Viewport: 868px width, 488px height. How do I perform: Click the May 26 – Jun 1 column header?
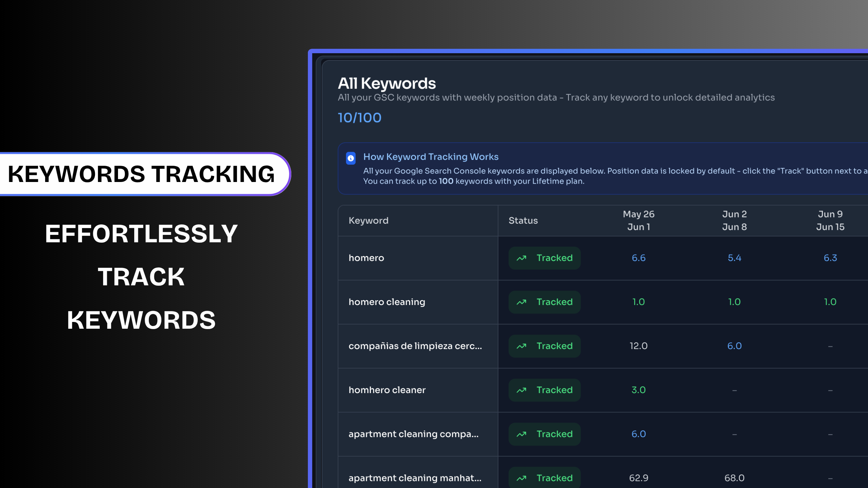tap(638, 221)
